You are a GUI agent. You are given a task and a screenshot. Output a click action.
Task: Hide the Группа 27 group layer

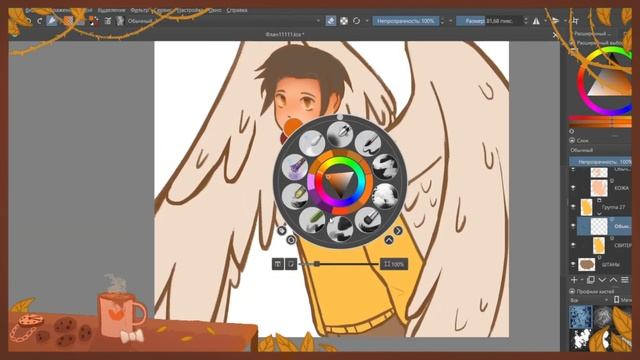click(573, 207)
